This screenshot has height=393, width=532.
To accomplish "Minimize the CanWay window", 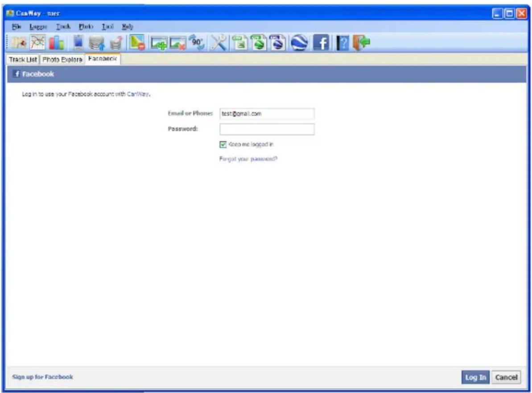I will (x=497, y=13).
